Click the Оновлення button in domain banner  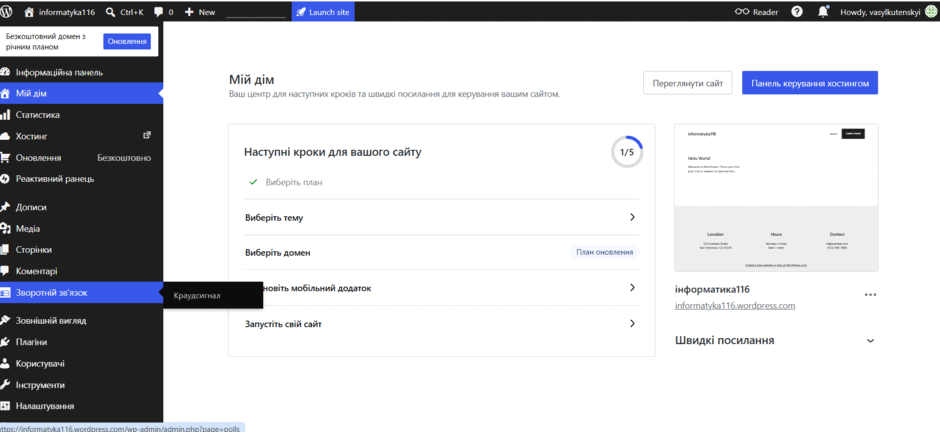tap(127, 41)
